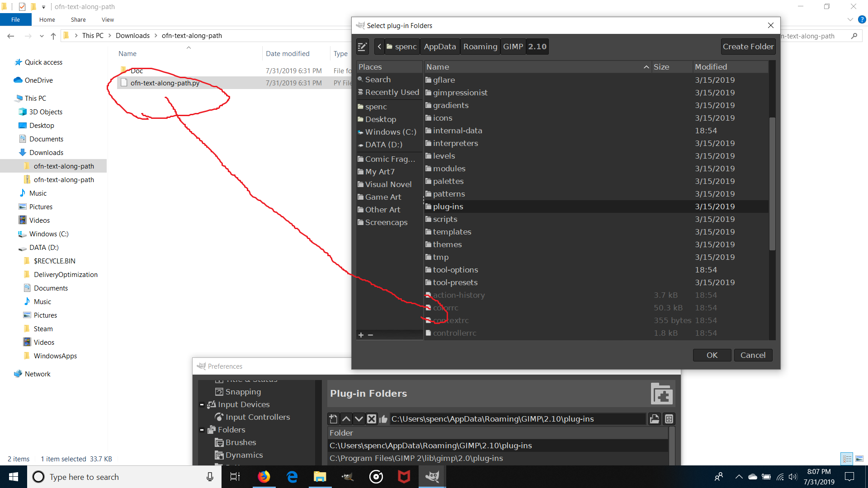
Task: Cancel the Select plug-in Folders dialog
Action: click(753, 355)
